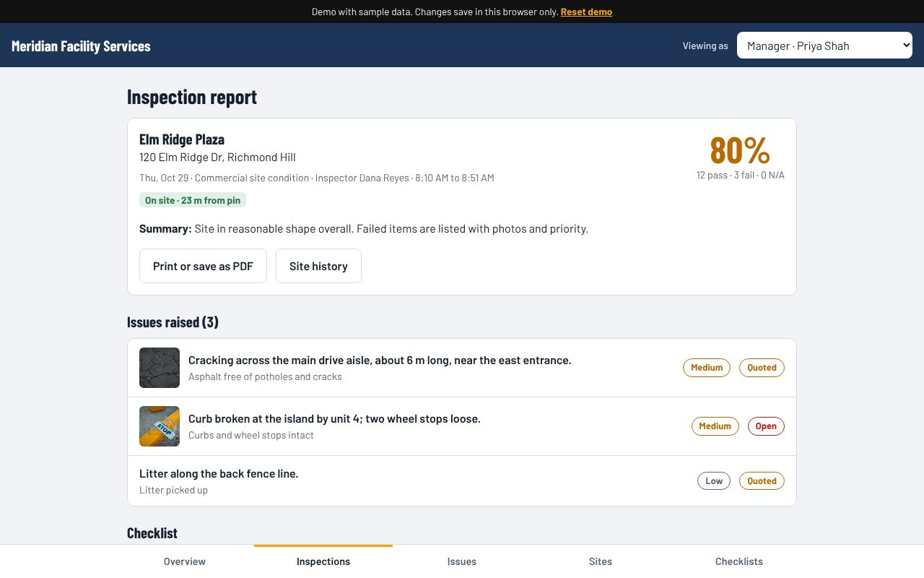
Task: Click the Checklist section heading
Action: [x=152, y=533]
